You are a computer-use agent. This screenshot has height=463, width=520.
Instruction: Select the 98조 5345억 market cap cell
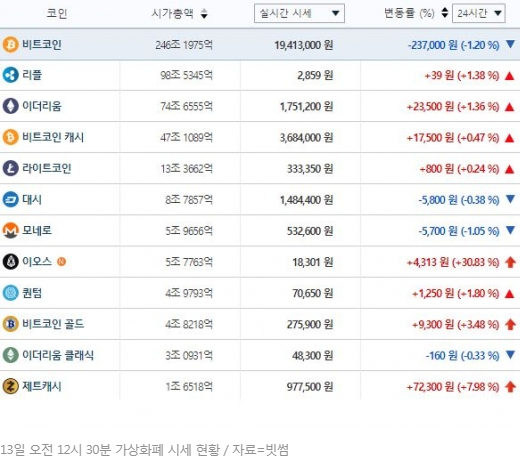click(186, 75)
